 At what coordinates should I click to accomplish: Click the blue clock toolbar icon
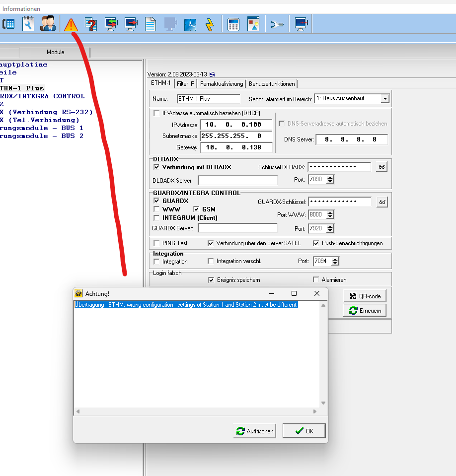(x=190, y=24)
